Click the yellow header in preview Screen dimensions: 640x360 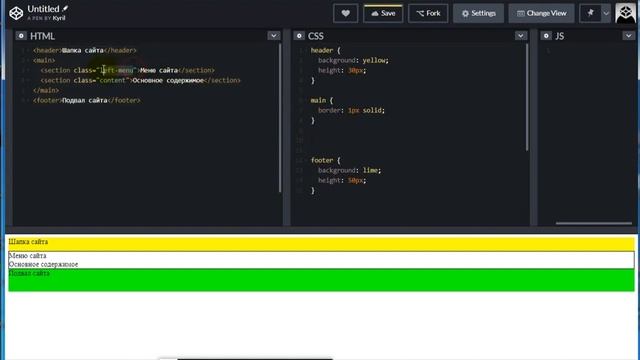pyautogui.click(x=321, y=244)
